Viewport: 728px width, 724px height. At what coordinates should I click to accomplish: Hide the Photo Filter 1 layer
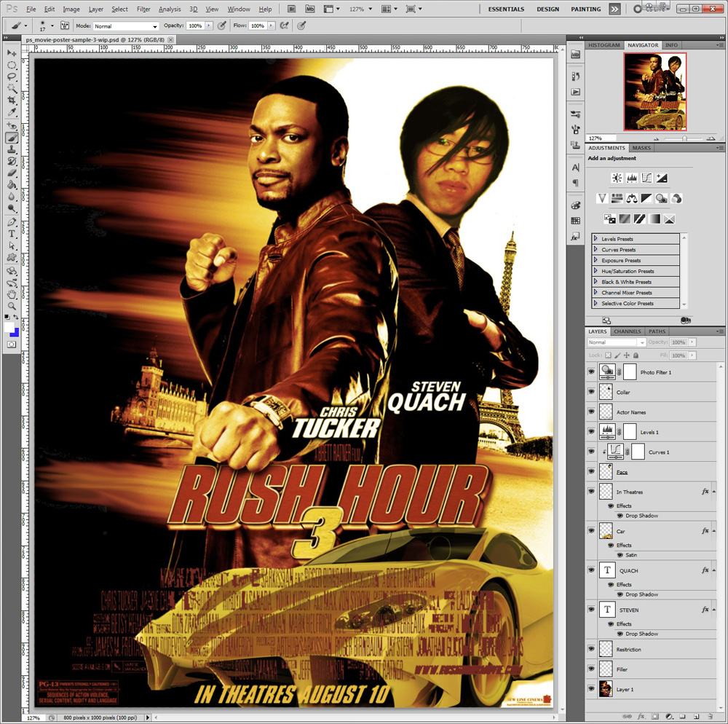coord(591,372)
